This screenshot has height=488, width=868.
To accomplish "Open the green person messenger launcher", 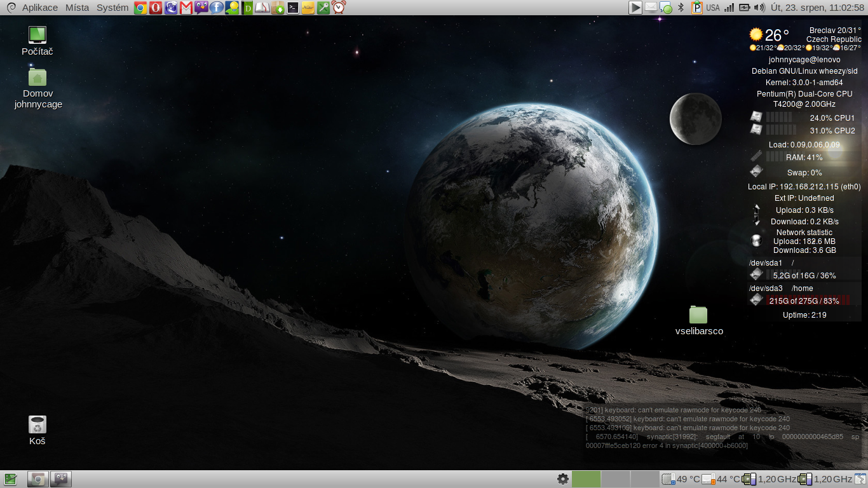I will coord(232,8).
